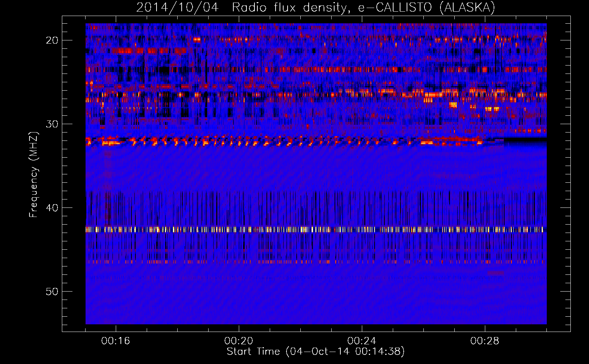
Task: Select the 'Frequency (MHZ)' y-axis label
Action: click(33, 175)
